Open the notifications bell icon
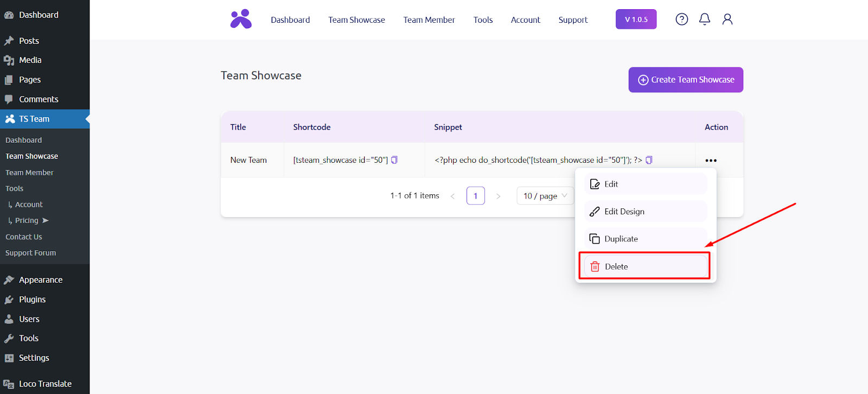The width and height of the screenshot is (868, 394). (x=704, y=20)
